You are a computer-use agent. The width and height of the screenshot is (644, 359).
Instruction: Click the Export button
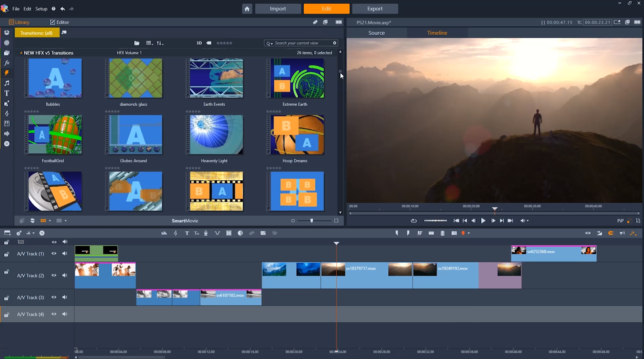point(375,9)
